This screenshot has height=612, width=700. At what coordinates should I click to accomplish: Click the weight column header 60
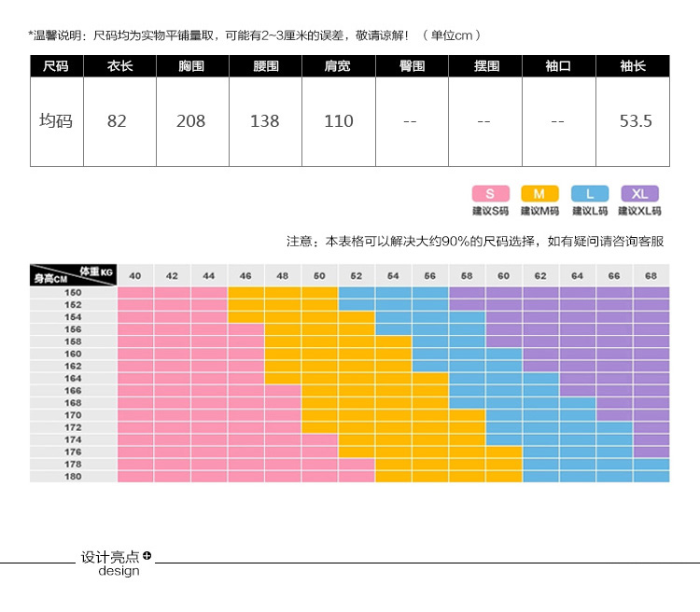click(504, 276)
